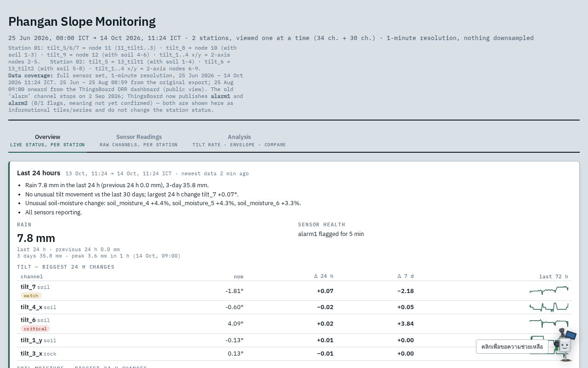Click the SENSOR HEALTH section label

click(322, 224)
